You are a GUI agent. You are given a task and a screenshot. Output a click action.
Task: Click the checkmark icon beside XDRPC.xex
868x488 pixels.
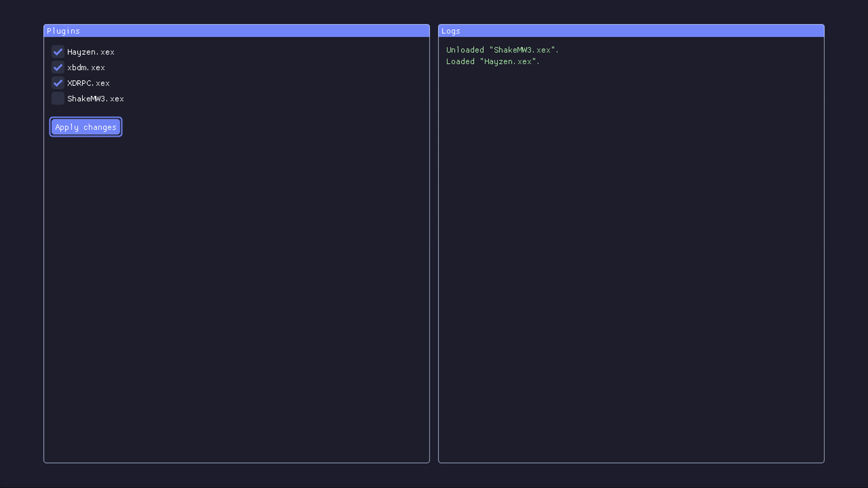pos(58,83)
